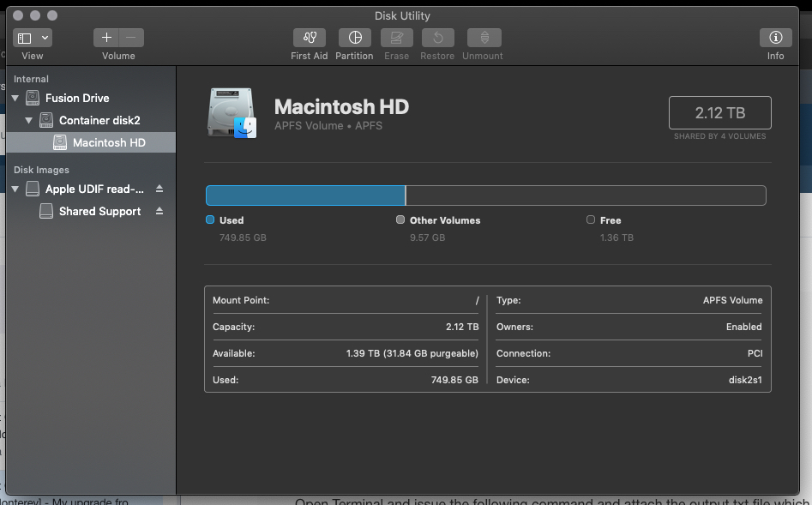
Task: Click the Disk Images section header
Action: 41,170
